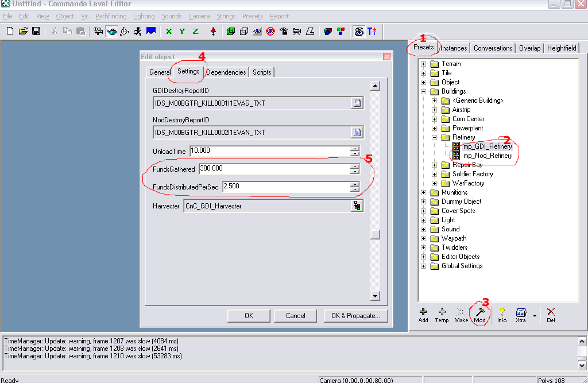
Task: Open preset picker beside Harvester field
Action: click(357, 206)
